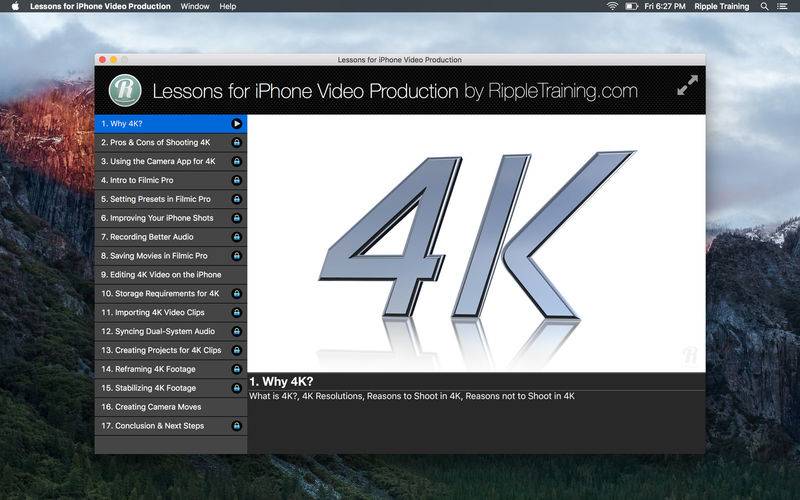Select lesson 12. Syncing Dual-System Audio
800x500 pixels.
pyautogui.click(x=170, y=331)
